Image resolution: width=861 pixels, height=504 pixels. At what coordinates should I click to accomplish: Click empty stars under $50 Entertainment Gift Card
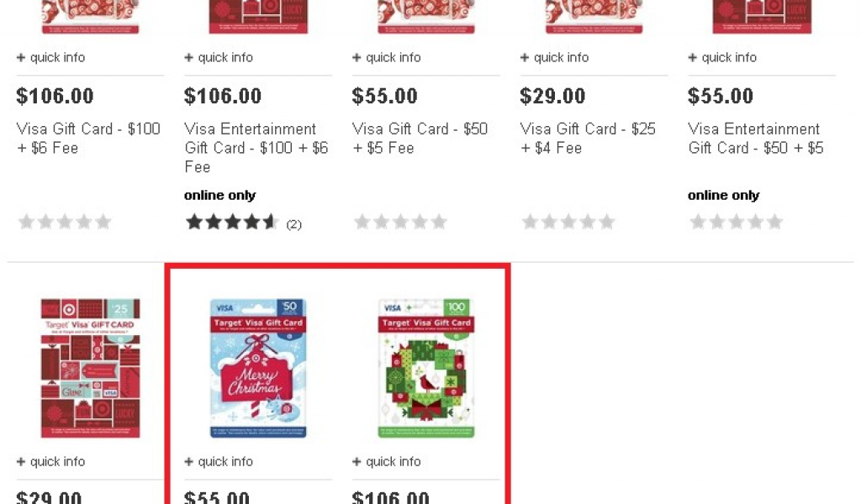[x=737, y=222]
